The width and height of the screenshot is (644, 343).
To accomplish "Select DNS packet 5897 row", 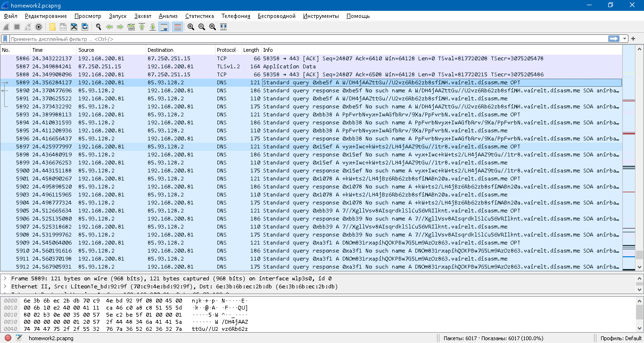I will coord(311,147).
